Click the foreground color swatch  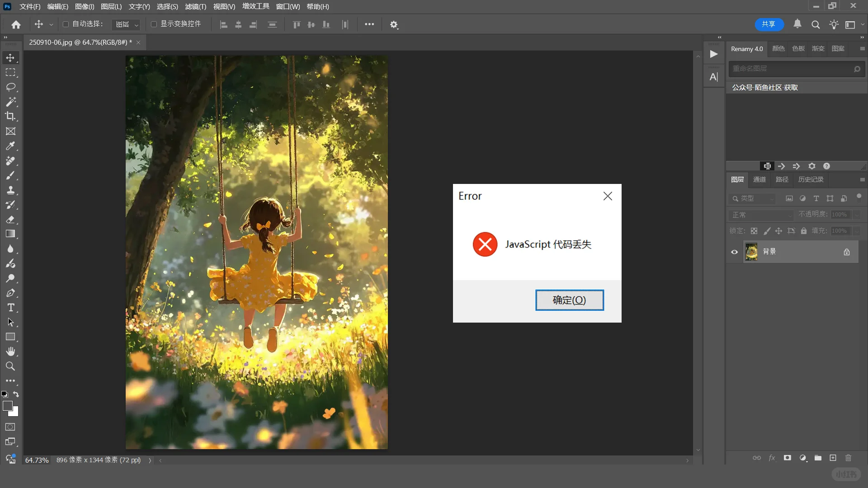7,406
